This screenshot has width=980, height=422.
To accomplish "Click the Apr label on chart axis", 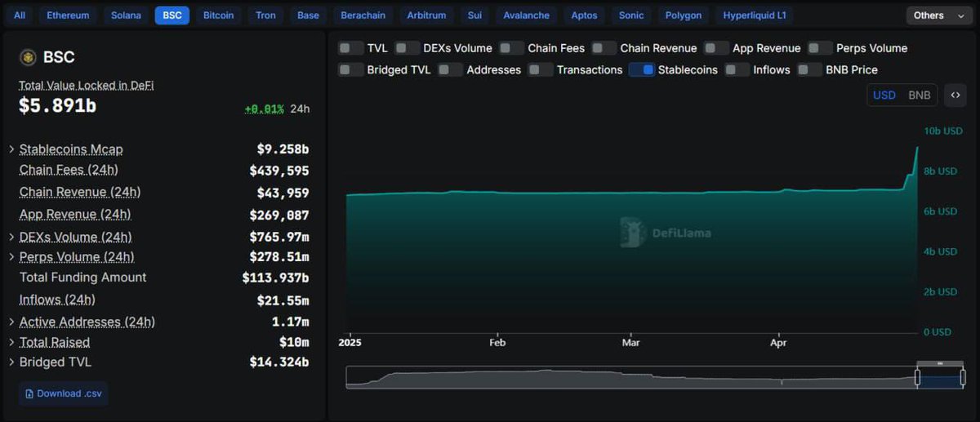I will (x=778, y=343).
